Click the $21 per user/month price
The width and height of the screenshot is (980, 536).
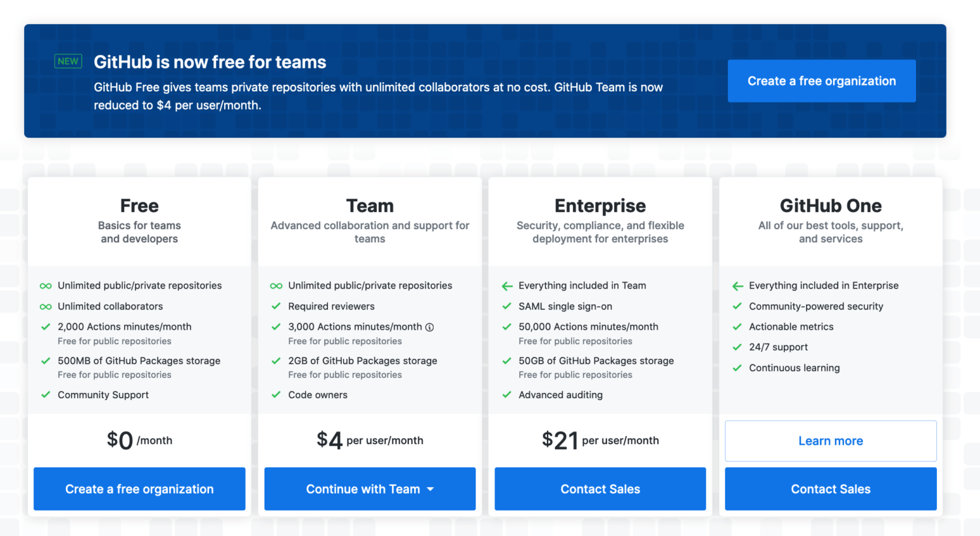coord(600,440)
